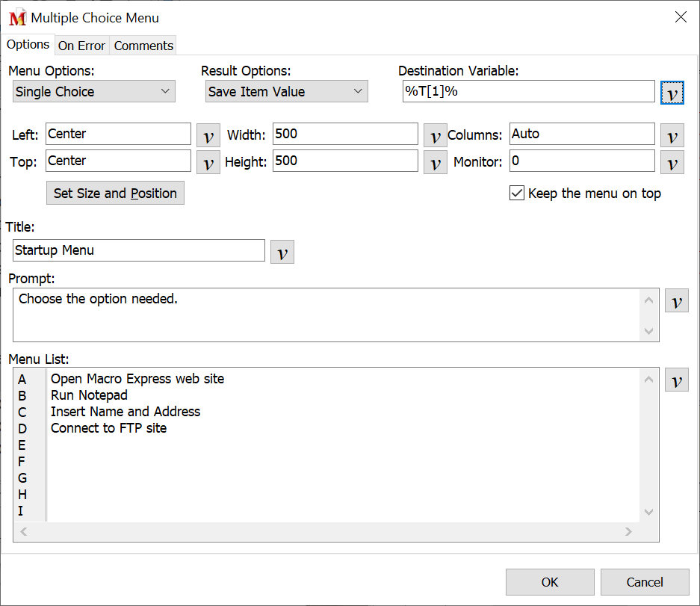Click the Set Size and Position button
The width and height of the screenshot is (700, 606).
coord(115,193)
